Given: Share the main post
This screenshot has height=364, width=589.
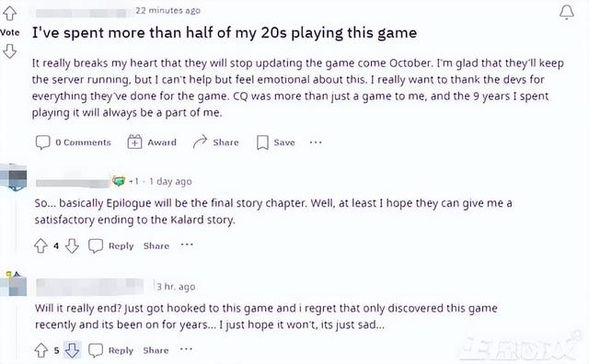Looking at the screenshot, I should click(x=215, y=142).
